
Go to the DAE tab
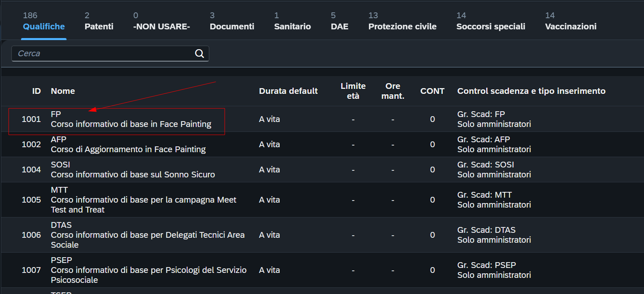click(x=340, y=22)
